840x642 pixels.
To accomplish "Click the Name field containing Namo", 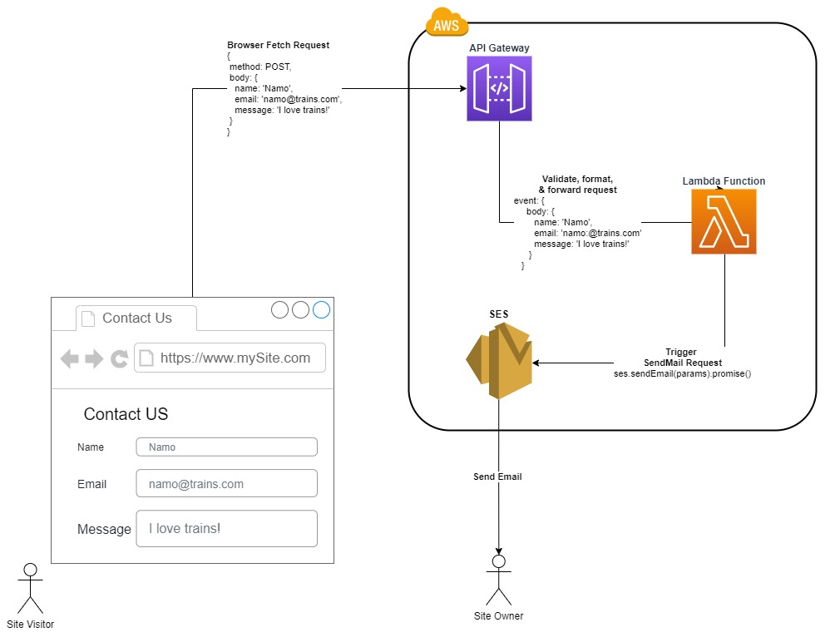I will coord(226,447).
